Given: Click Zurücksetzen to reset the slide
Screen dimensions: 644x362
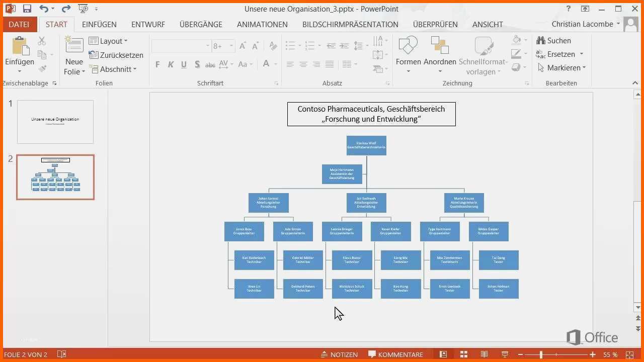Looking at the screenshot, I should (x=116, y=55).
